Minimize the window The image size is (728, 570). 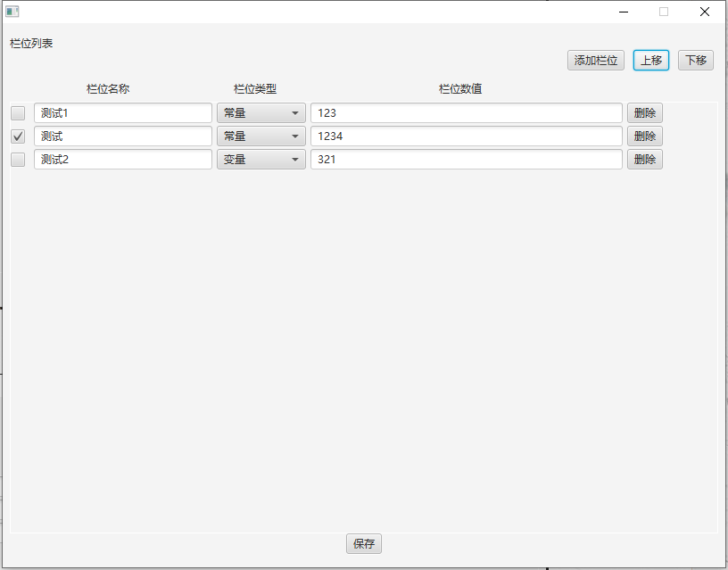[623, 12]
